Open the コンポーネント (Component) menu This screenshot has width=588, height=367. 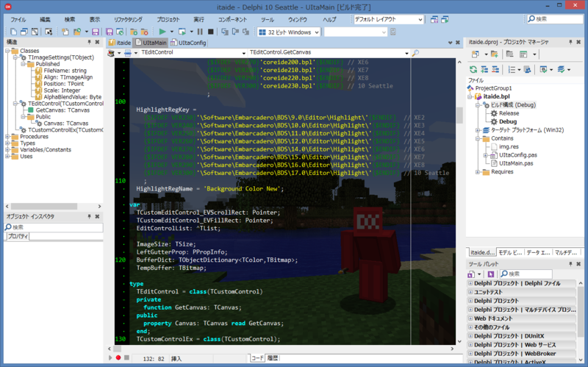[x=232, y=20]
